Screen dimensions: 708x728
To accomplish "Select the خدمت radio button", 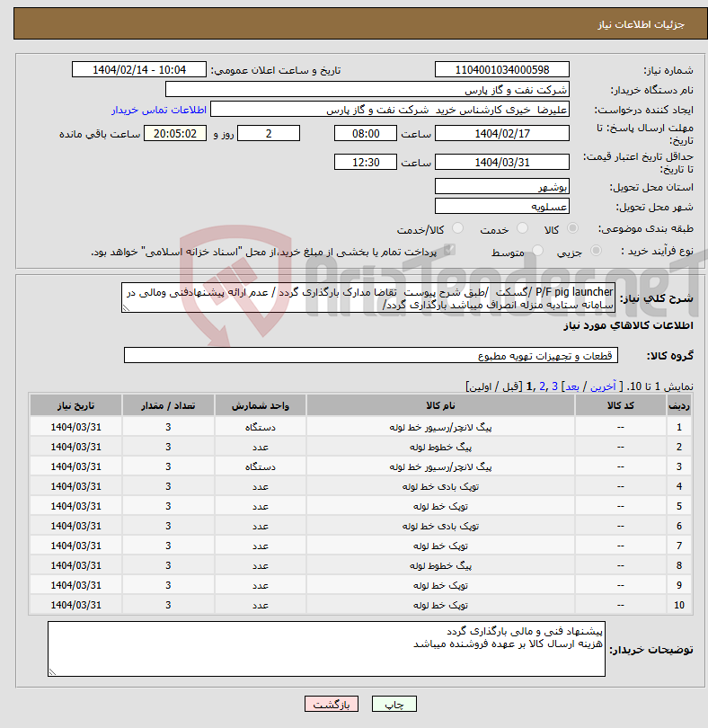I will 522,228.
